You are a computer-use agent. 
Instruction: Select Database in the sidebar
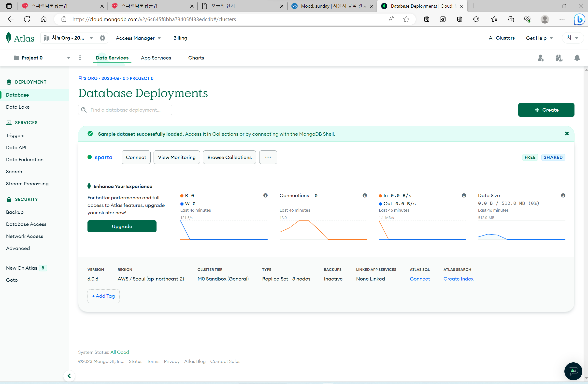[35, 95]
